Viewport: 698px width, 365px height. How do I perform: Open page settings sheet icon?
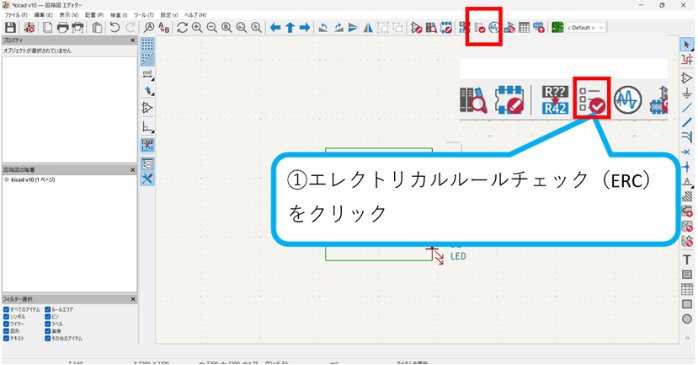pos(47,28)
